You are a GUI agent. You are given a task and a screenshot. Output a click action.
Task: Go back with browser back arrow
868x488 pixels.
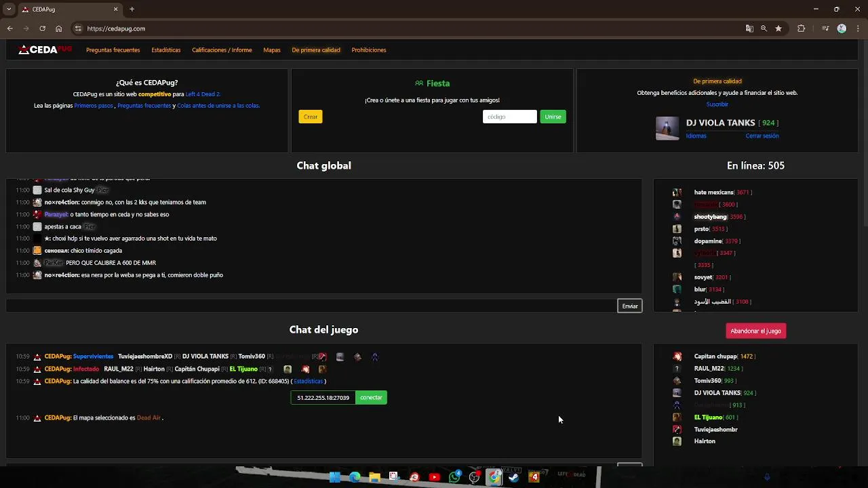[x=9, y=28]
